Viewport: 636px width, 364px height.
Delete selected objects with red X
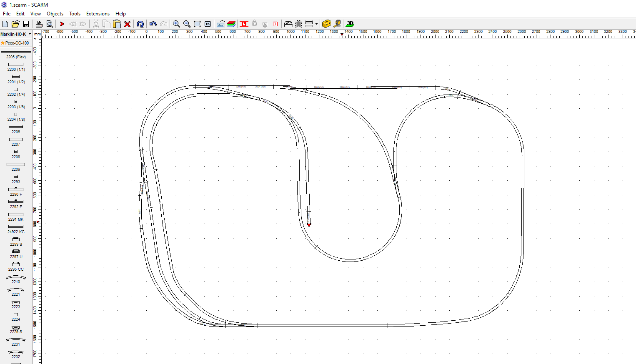point(128,24)
